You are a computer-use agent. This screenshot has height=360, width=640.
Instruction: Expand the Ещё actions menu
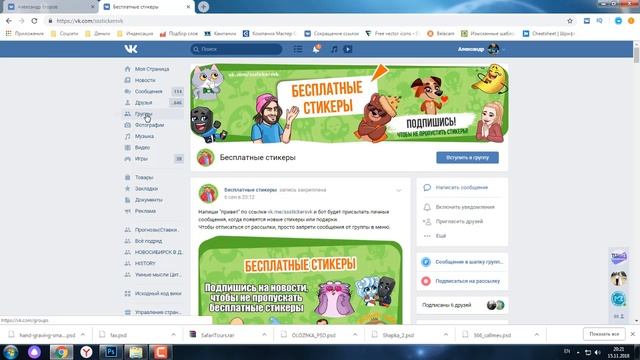click(440, 236)
